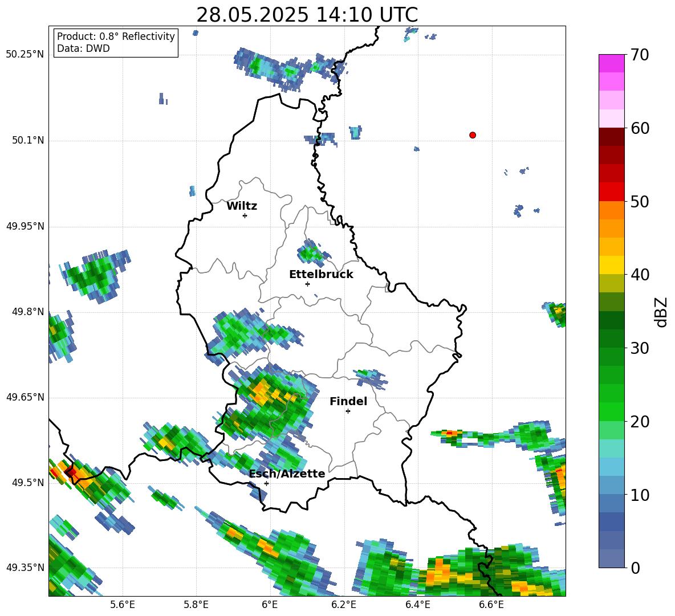This screenshot has width=675, height=616.
Task: Click the 6.6°E longitude label
Action: [x=491, y=605]
